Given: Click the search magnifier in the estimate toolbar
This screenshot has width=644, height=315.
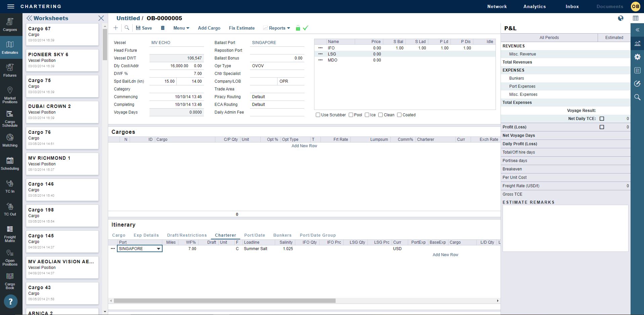Looking at the screenshot, I should [127, 28].
